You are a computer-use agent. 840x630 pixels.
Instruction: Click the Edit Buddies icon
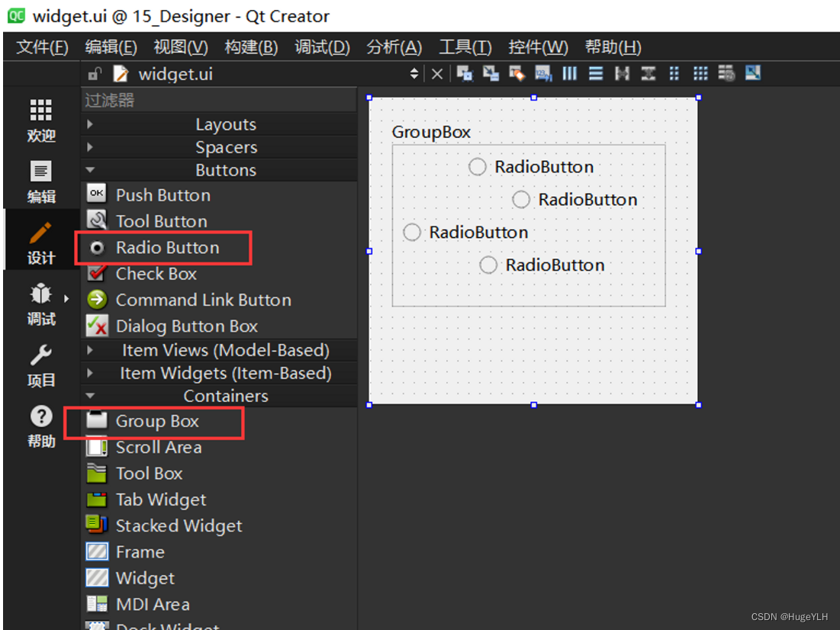[x=517, y=73]
